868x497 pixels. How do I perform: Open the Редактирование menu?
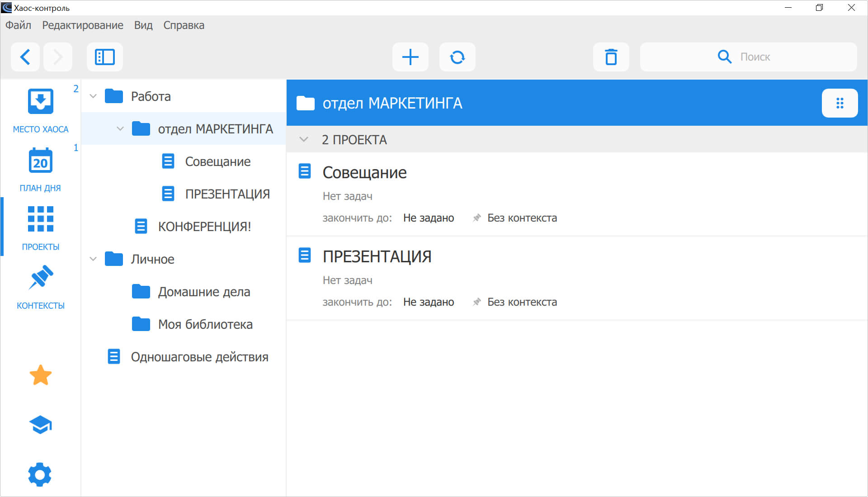pos(83,25)
